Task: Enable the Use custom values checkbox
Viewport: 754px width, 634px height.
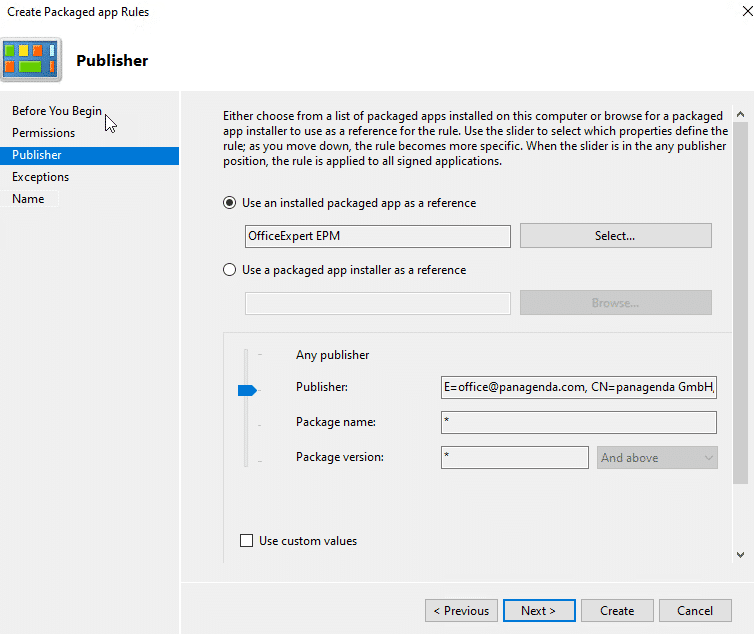Action: [x=246, y=541]
